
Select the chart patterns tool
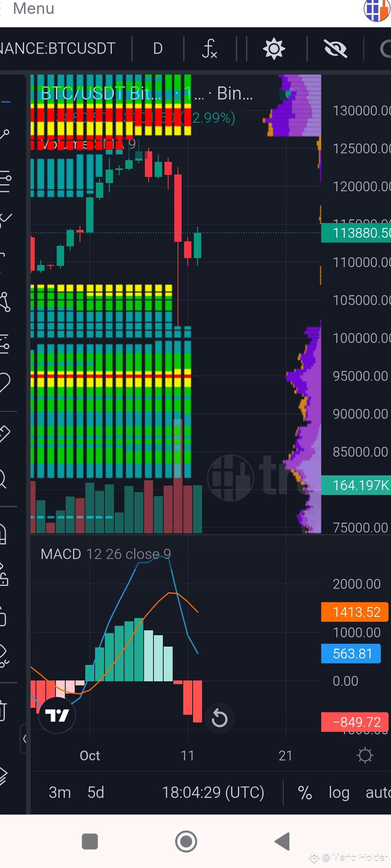(x=5, y=302)
